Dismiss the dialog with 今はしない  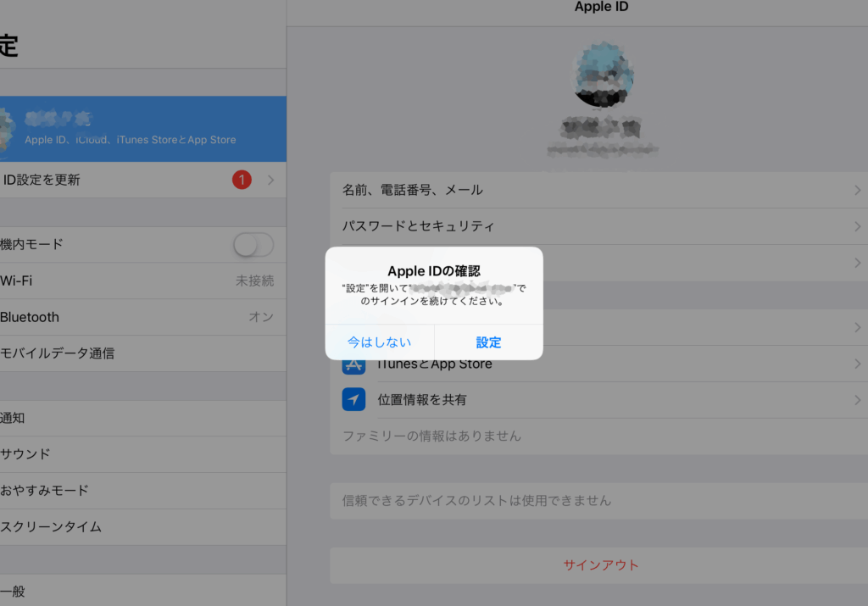pyautogui.click(x=379, y=342)
